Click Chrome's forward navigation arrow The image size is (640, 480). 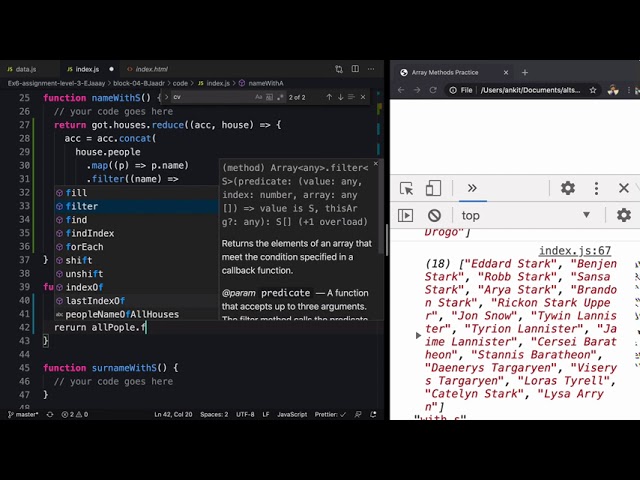pyautogui.click(x=417, y=90)
